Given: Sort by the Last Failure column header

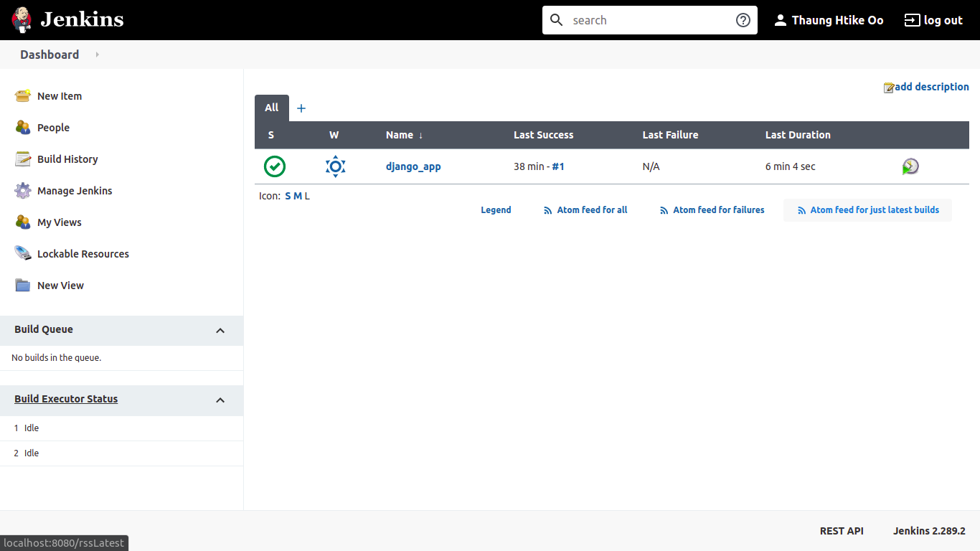Looking at the screenshot, I should (x=670, y=135).
